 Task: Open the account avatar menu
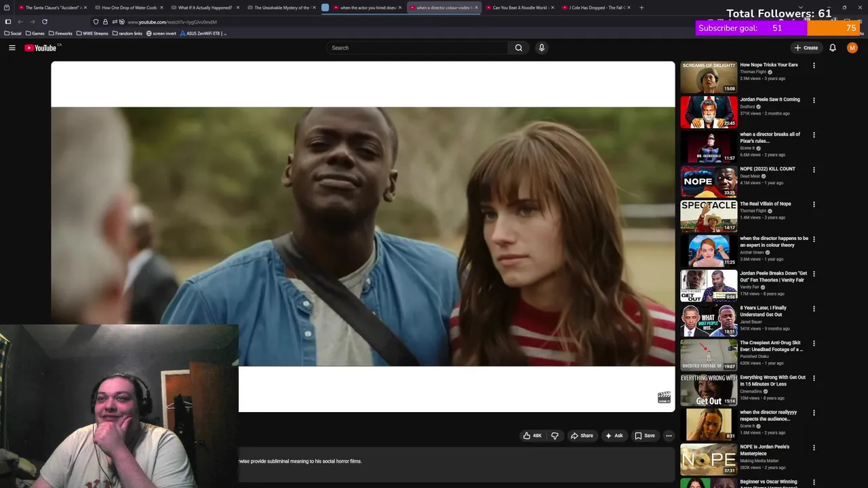[x=852, y=47]
